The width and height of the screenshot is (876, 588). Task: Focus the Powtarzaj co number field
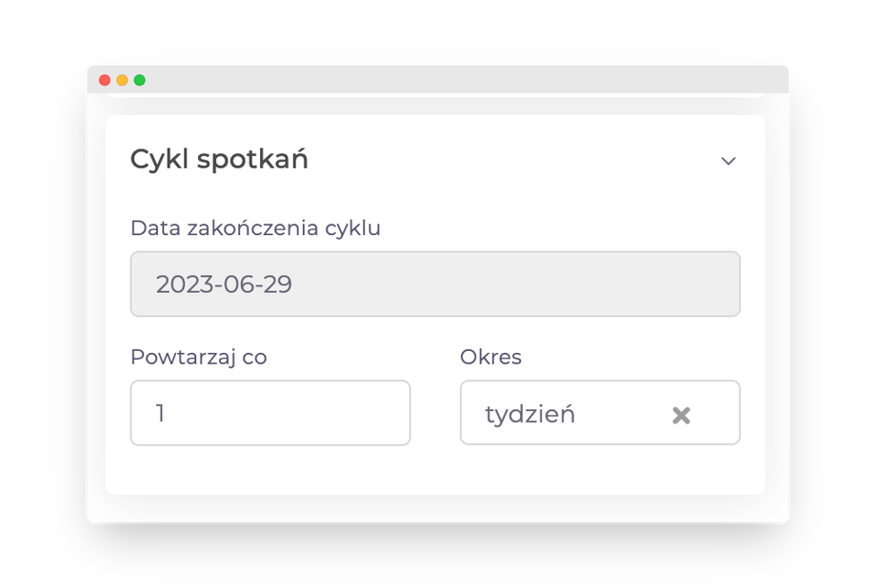[x=270, y=413]
